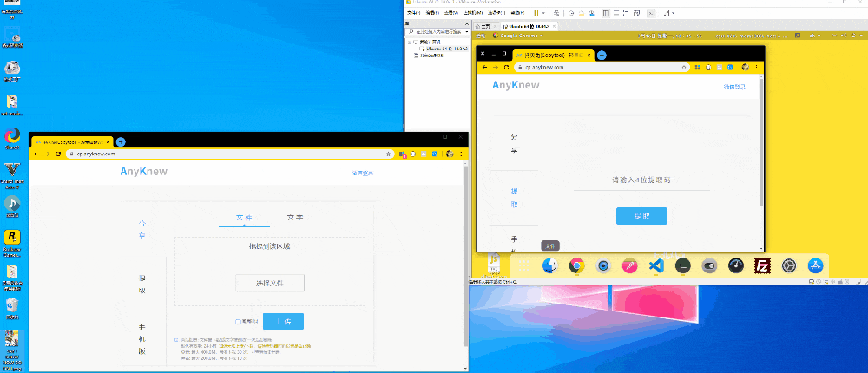Open profile avatar in Windows Chrome
Screen dimensions: 868x373
tap(450, 154)
